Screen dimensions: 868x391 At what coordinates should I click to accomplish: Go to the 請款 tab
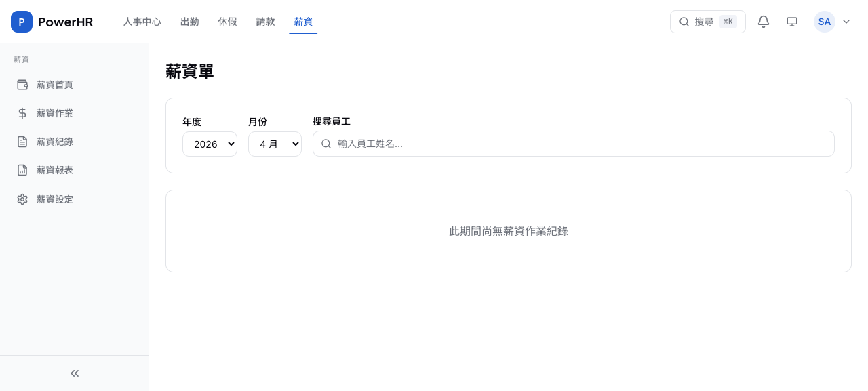265,22
